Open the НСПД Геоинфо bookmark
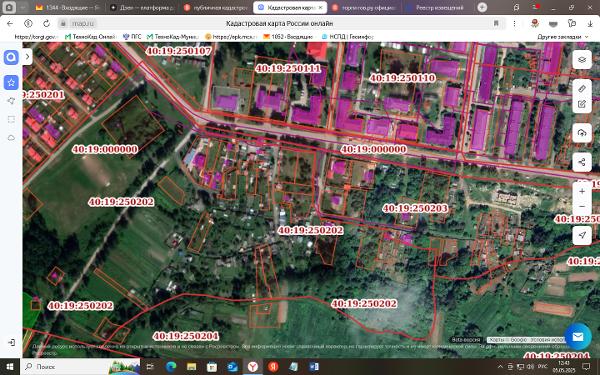Viewport: 600px width, 375px height. [347, 37]
